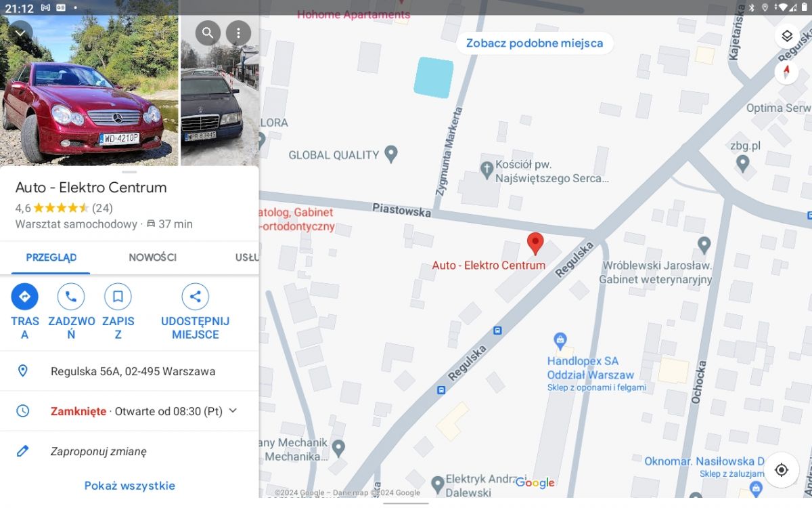Open three-dot overflow menu
The image size is (812, 508).
click(x=238, y=33)
